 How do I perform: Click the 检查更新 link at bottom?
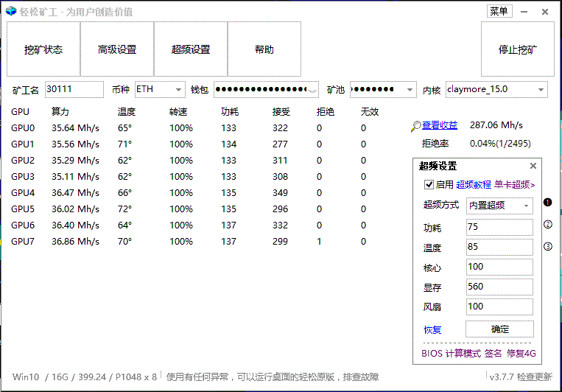point(534,377)
